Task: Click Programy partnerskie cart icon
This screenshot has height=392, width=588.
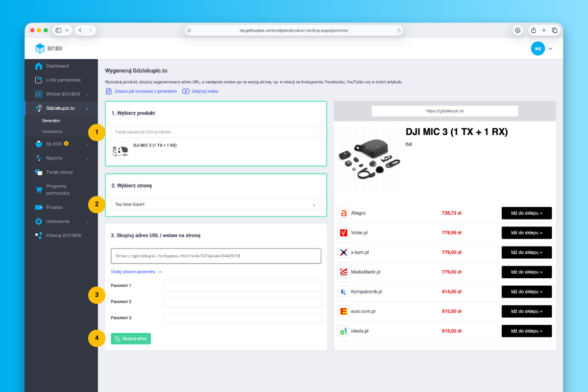Action: tap(39, 189)
